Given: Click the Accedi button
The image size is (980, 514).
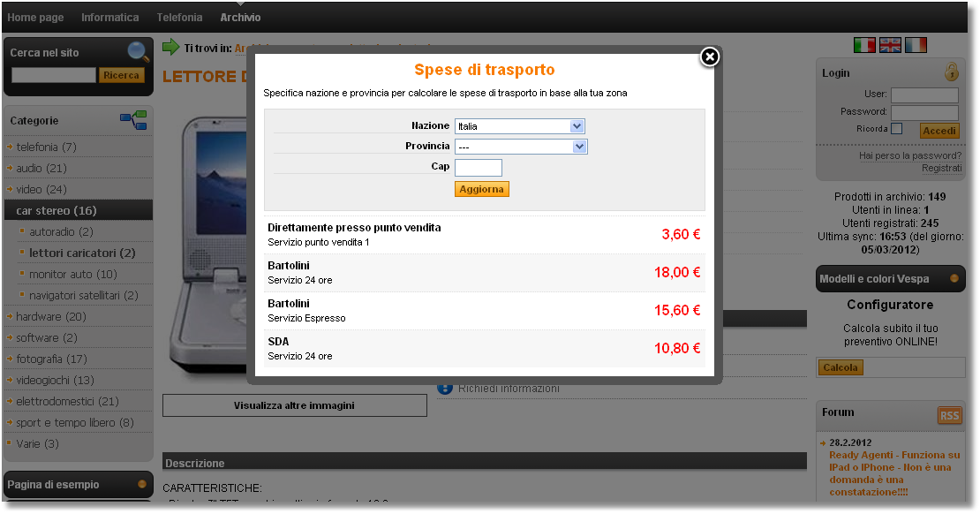Looking at the screenshot, I should (x=939, y=131).
